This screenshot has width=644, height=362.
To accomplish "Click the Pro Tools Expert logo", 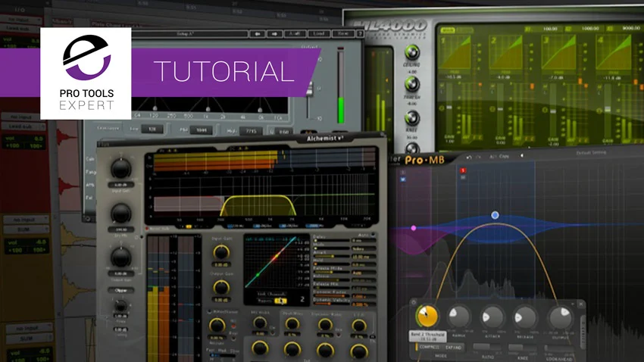I will click(86, 73).
